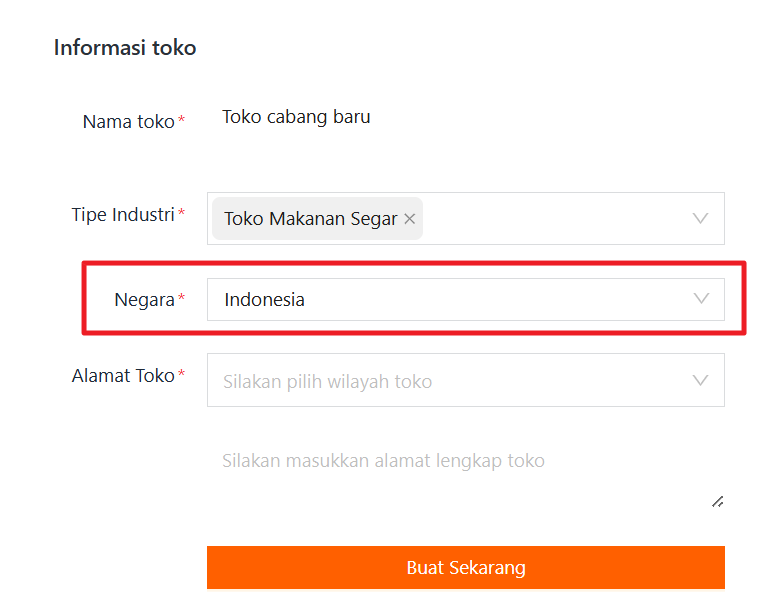Click the Buat Sekarang button
Image resolution: width=775 pixels, height=610 pixels.
tap(465, 568)
